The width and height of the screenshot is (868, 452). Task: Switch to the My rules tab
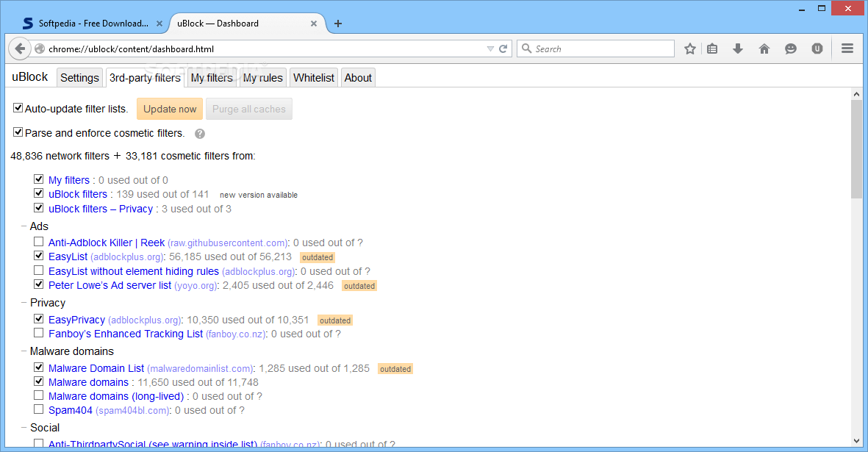tap(263, 78)
